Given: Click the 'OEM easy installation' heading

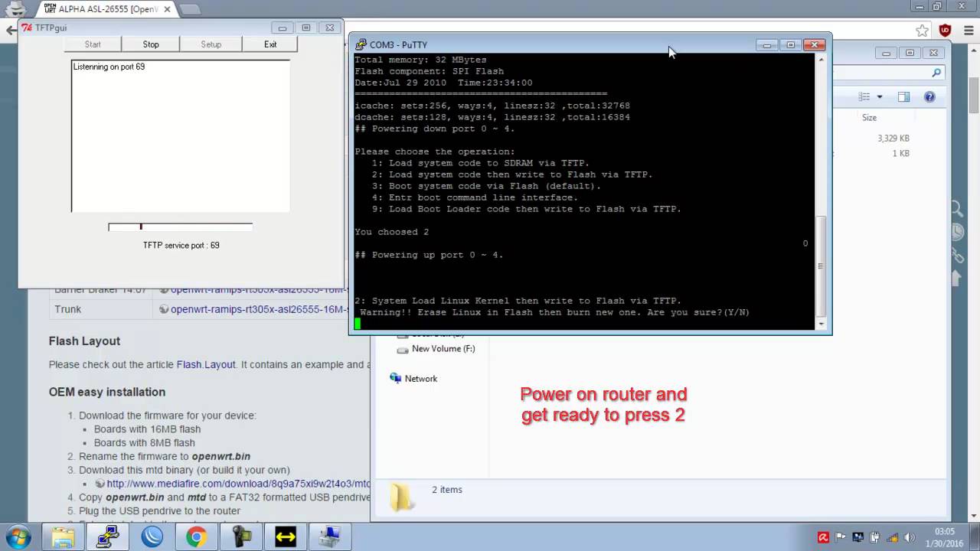Looking at the screenshot, I should click(107, 392).
